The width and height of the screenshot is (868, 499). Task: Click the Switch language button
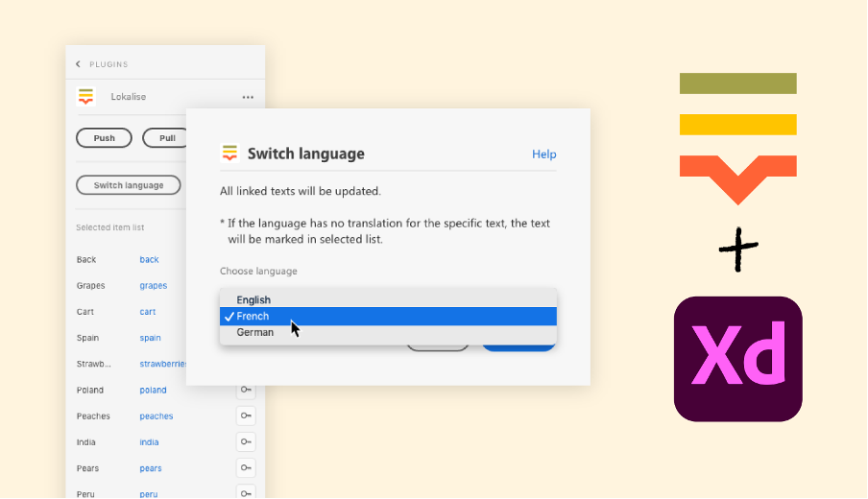point(129,185)
